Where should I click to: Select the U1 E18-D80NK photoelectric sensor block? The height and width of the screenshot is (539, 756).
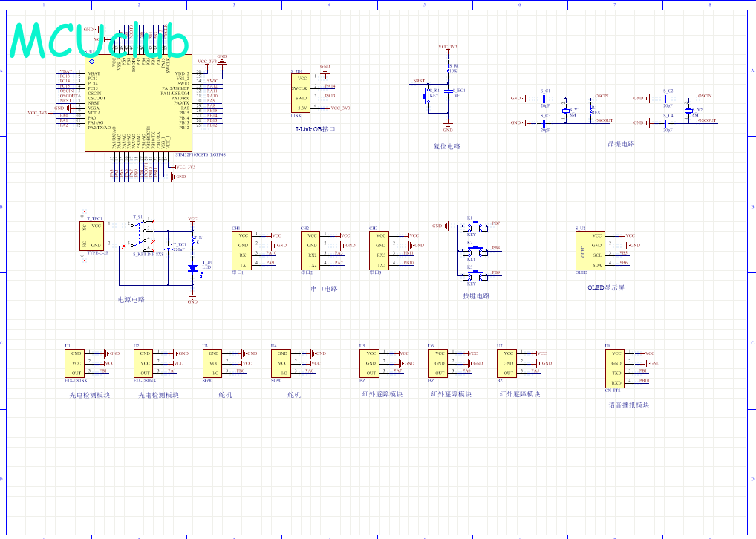[x=75, y=363]
